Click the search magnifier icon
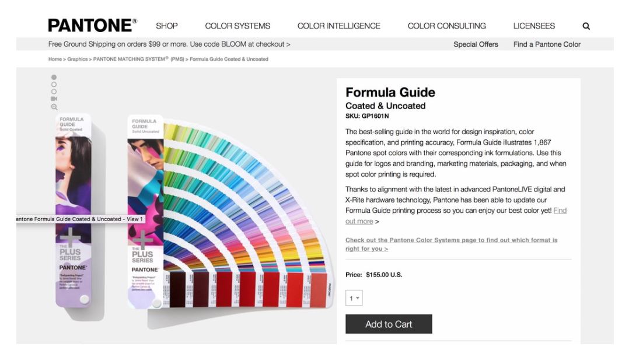 click(586, 26)
